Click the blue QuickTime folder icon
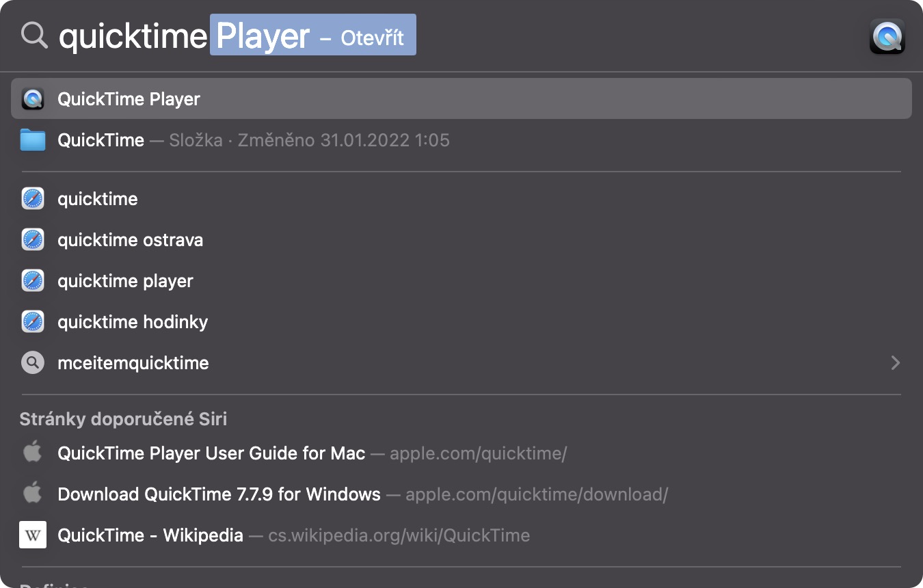 click(33, 140)
